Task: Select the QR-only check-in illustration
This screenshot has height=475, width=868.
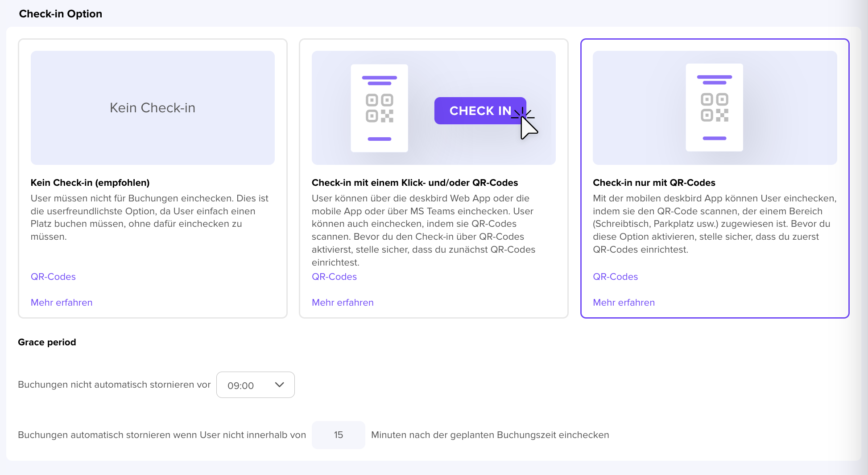Action: pyautogui.click(x=715, y=108)
